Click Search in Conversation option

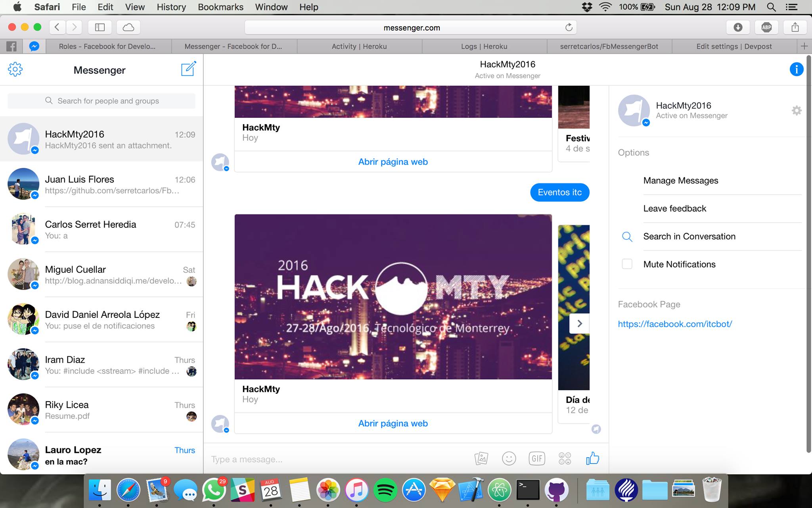(x=689, y=237)
